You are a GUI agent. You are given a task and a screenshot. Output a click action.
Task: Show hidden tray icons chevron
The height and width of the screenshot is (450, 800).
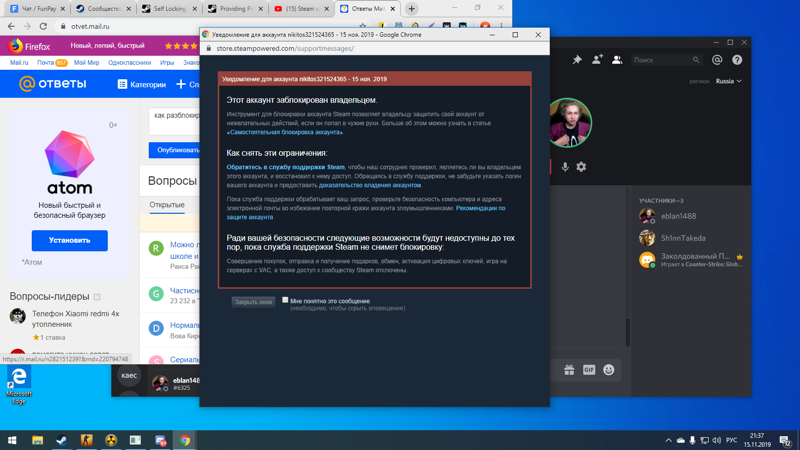(668, 440)
